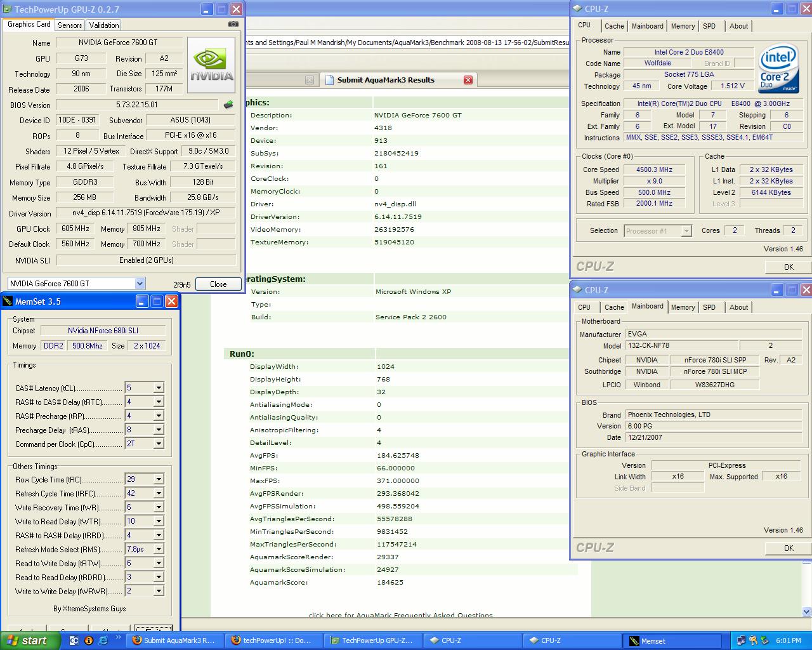
Task: Open the RAS# Precharge (tRP) dropdown
Action: (x=159, y=416)
